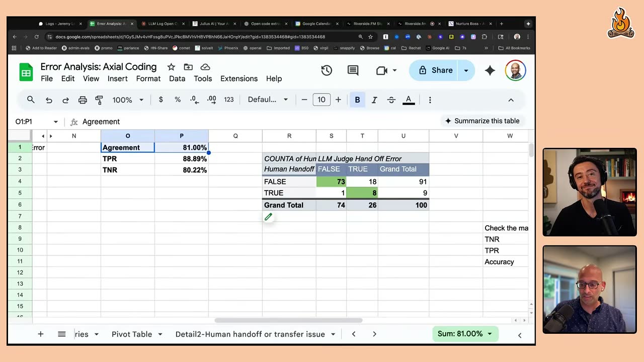Format the cell as currency
644x362 pixels.
tap(161, 100)
